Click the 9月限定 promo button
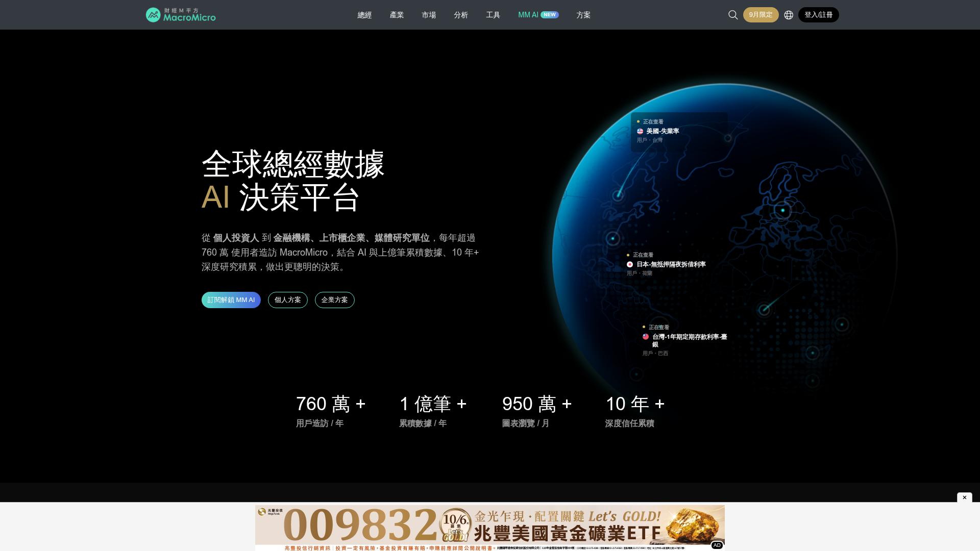 [x=761, y=15]
